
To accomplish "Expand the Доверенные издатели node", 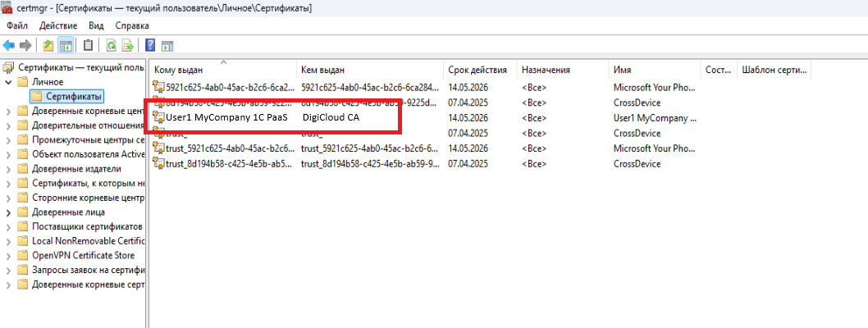I will coord(8,168).
